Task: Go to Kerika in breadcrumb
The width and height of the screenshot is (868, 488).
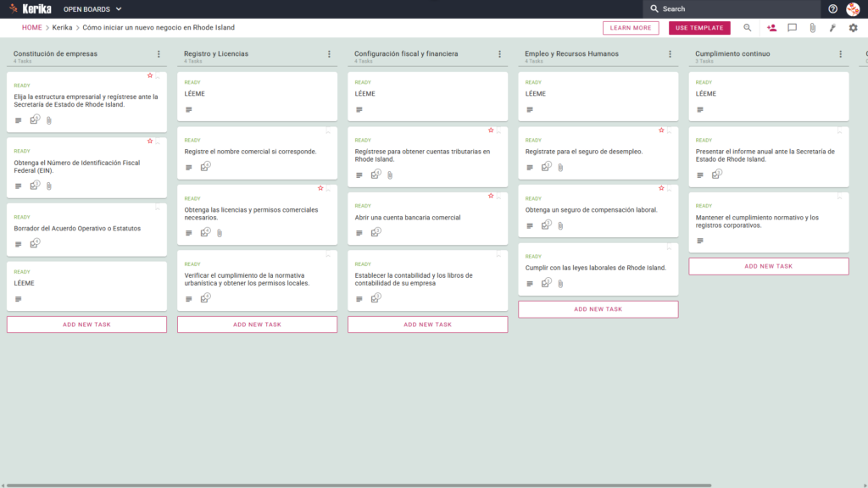Action: (62, 28)
